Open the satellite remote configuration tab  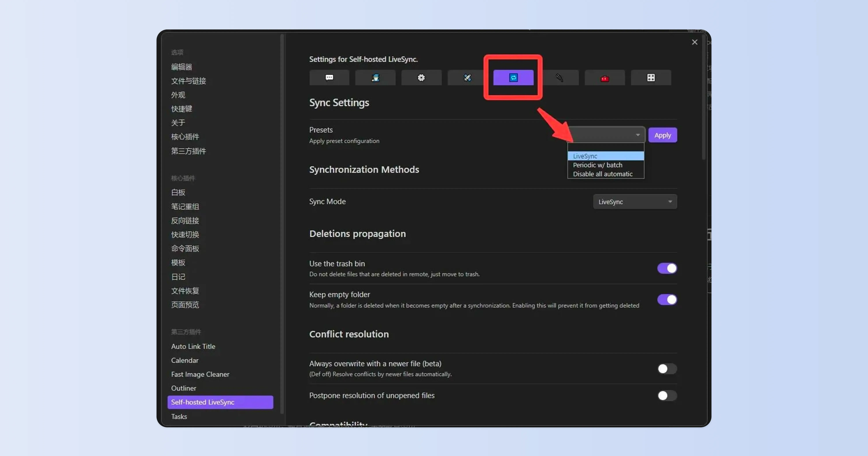[x=467, y=77]
